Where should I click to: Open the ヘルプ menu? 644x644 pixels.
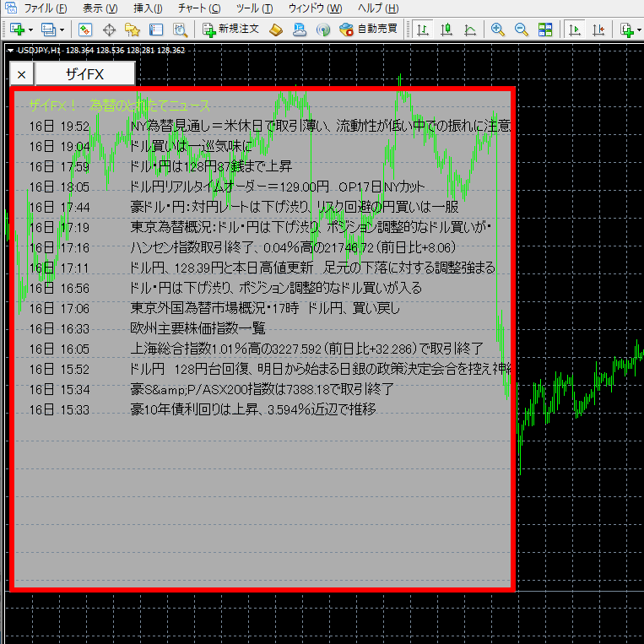click(x=378, y=8)
